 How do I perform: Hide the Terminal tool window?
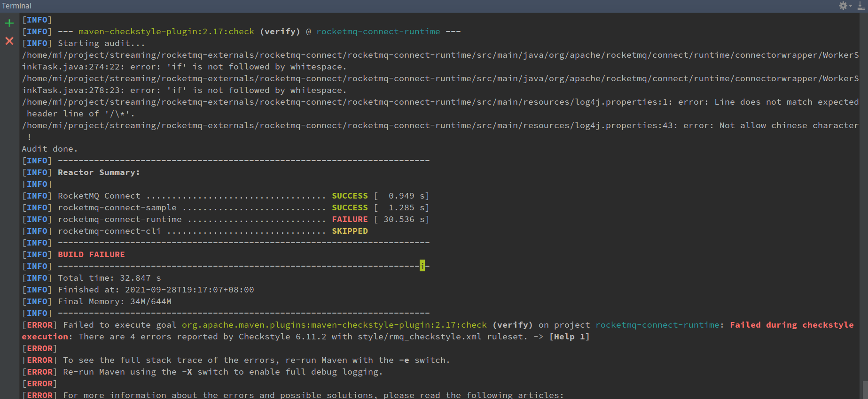pos(861,6)
